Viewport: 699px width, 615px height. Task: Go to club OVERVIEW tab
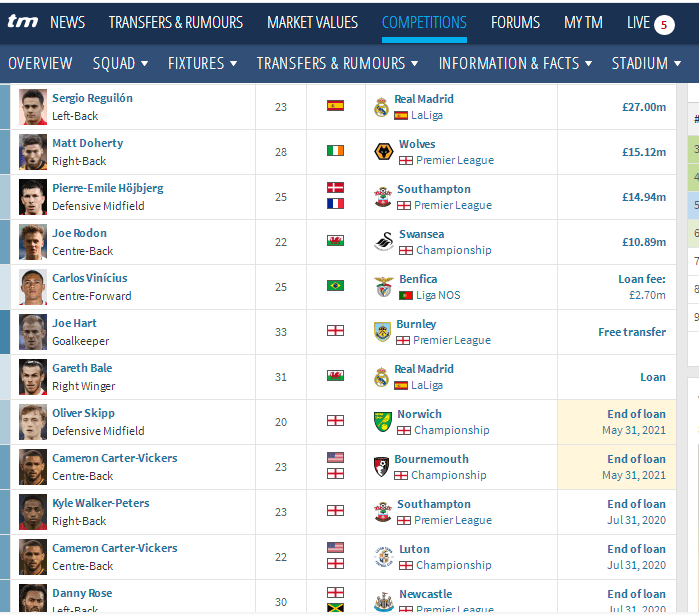coord(40,63)
